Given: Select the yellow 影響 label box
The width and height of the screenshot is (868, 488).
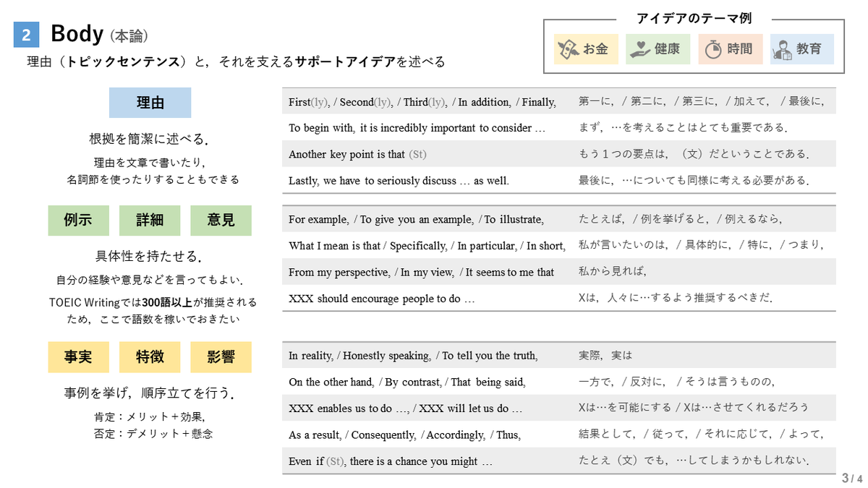Looking at the screenshot, I should (x=221, y=357).
